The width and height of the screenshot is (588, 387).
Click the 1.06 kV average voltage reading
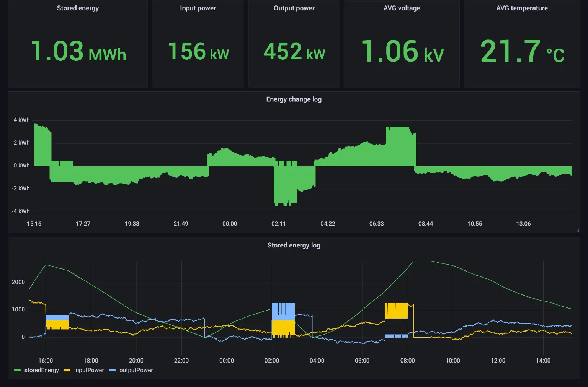[x=402, y=52]
